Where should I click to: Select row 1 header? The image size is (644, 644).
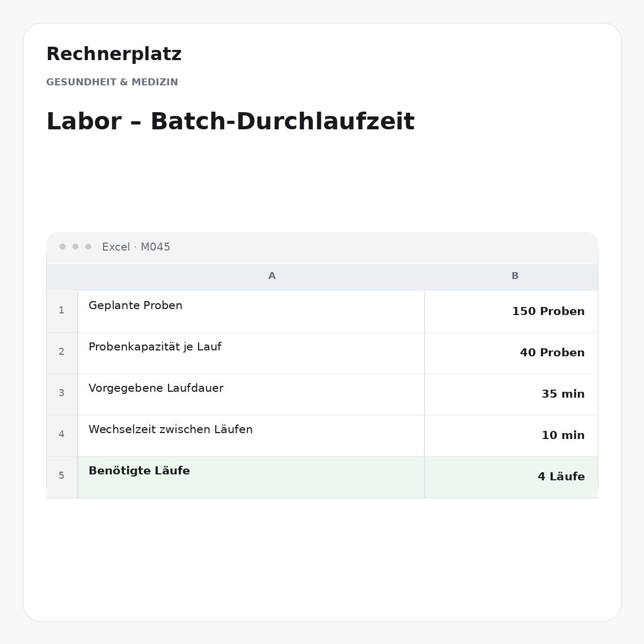click(x=62, y=311)
